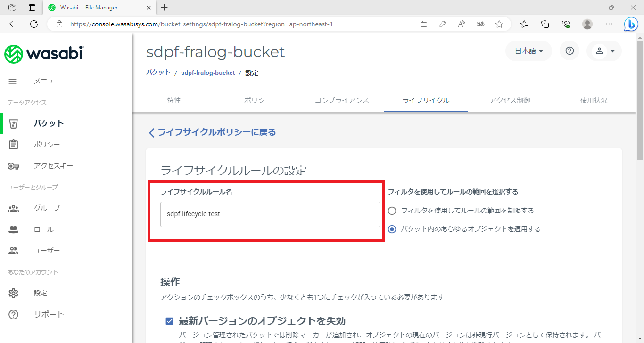Image resolution: width=644 pixels, height=343 pixels.
Task: Open saved passwords via the key icon
Action: (x=443, y=24)
